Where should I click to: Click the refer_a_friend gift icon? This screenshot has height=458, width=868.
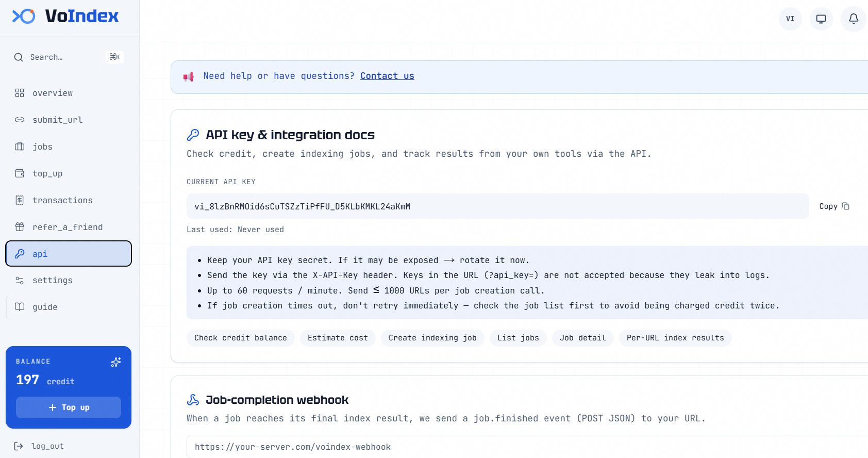[x=20, y=227]
